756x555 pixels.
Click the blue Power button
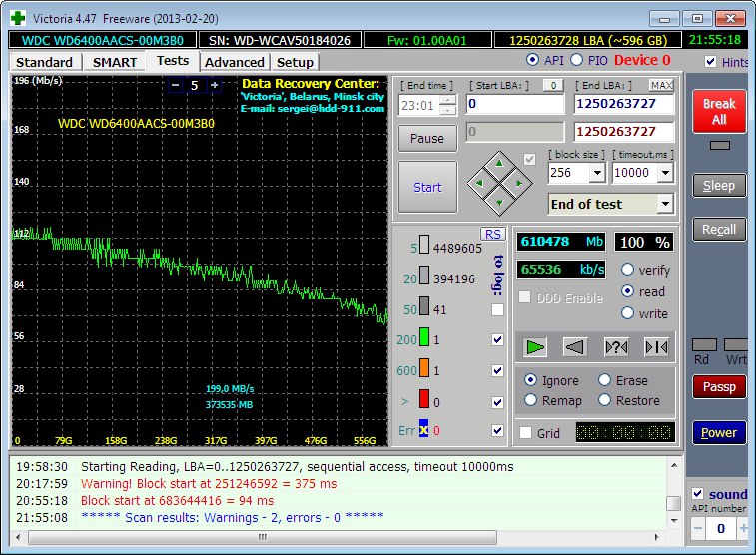(719, 432)
